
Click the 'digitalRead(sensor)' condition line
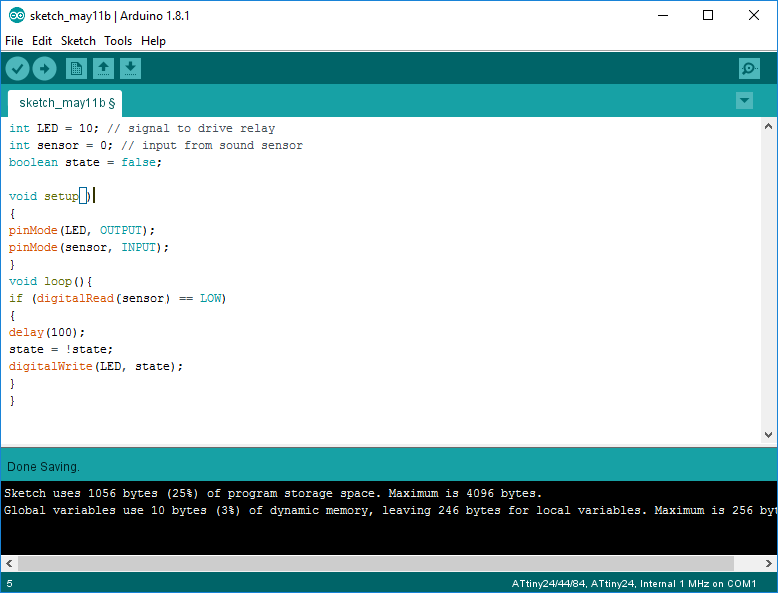pos(118,298)
